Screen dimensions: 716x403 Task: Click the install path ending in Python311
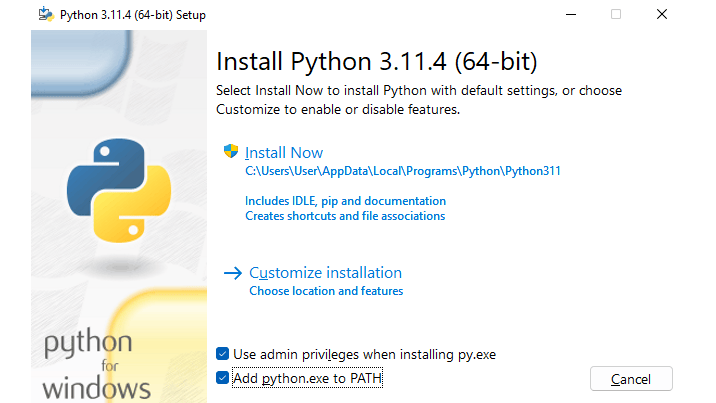tap(403, 171)
